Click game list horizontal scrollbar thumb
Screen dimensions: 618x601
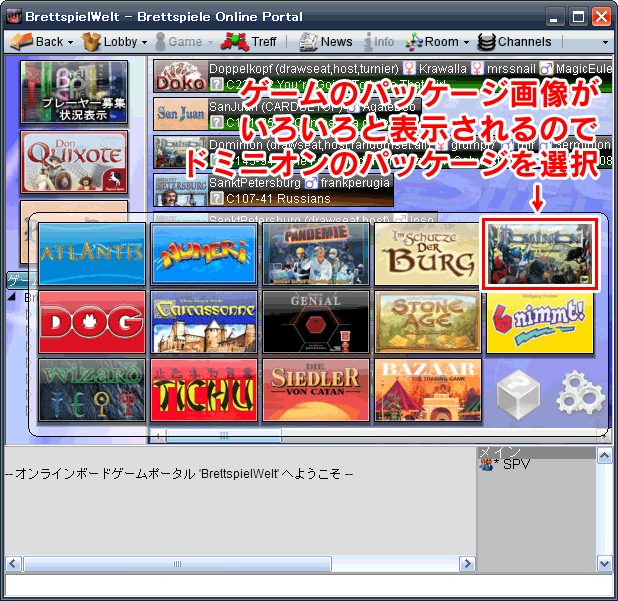coord(224,435)
